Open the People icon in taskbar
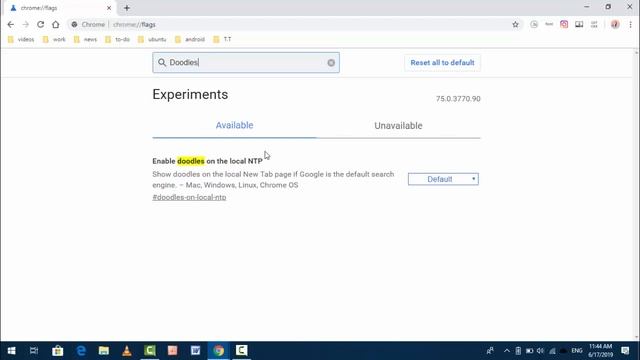Viewport: 640px width, 360px height. click(490, 351)
